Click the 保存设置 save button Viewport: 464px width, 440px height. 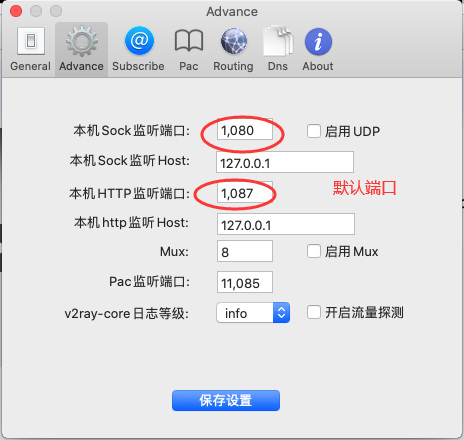(226, 401)
